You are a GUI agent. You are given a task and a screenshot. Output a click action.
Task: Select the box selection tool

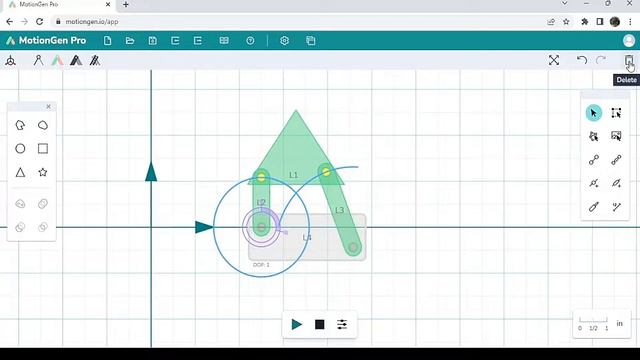pos(616,113)
